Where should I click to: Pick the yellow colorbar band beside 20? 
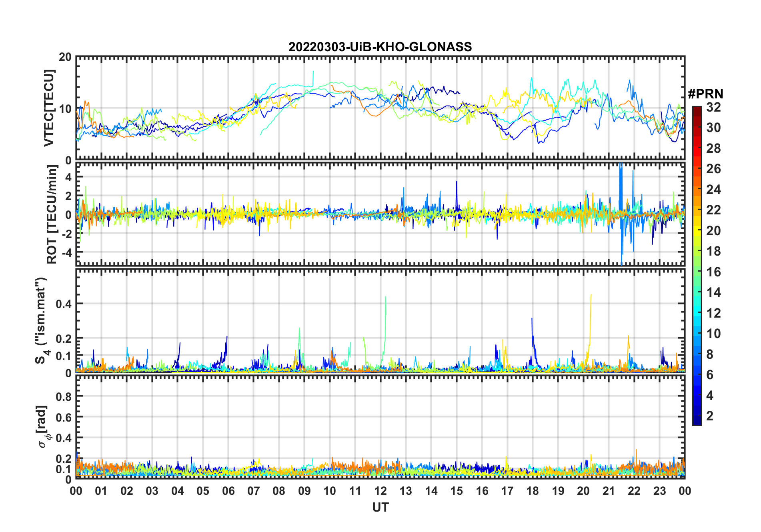(x=697, y=230)
